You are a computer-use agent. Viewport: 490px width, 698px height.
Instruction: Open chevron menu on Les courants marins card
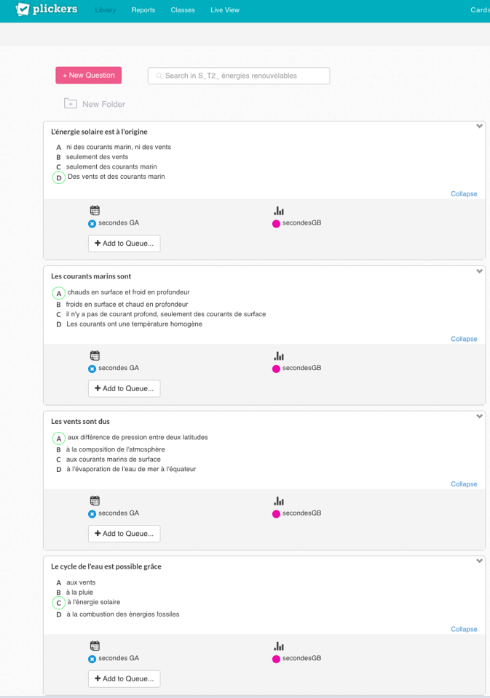(479, 271)
